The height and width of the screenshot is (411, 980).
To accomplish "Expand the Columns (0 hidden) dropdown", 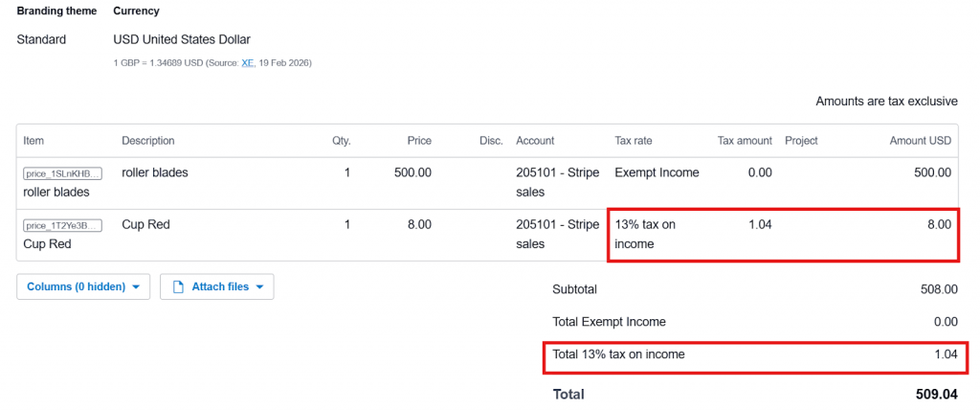I will pos(83,286).
